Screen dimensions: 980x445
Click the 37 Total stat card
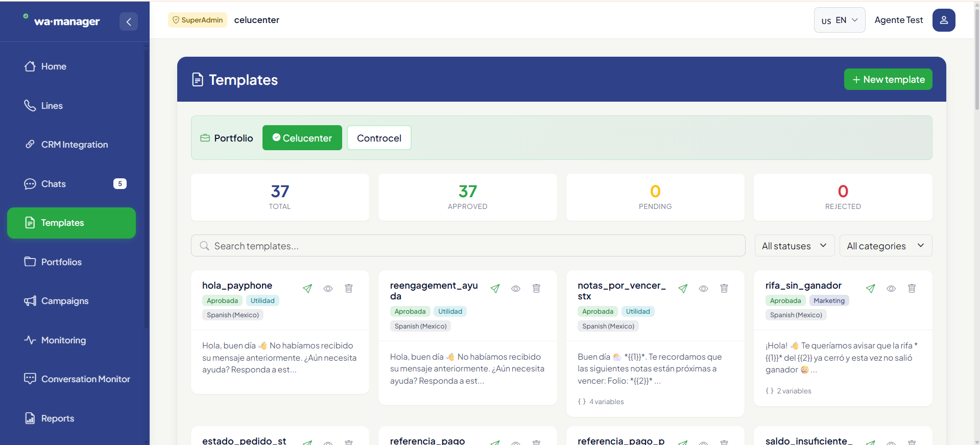coord(280,197)
